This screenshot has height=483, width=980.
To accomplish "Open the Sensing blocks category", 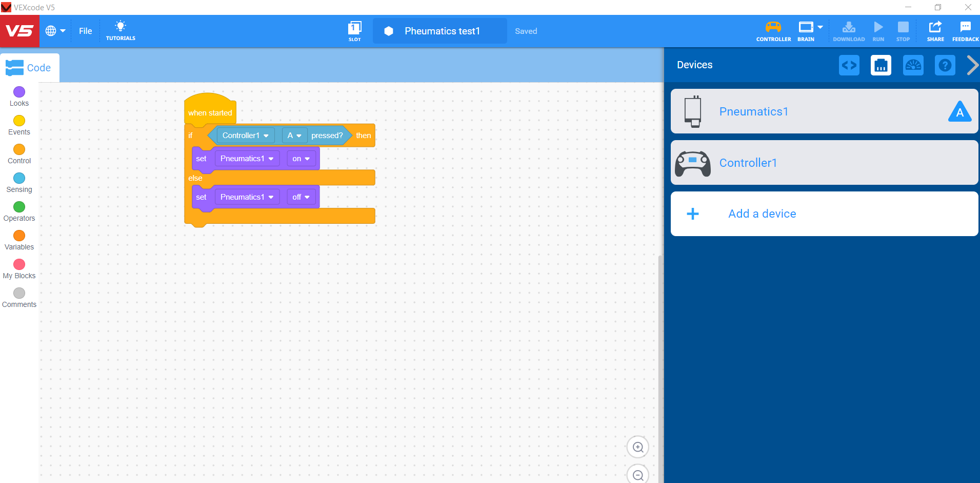I will click(19, 182).
